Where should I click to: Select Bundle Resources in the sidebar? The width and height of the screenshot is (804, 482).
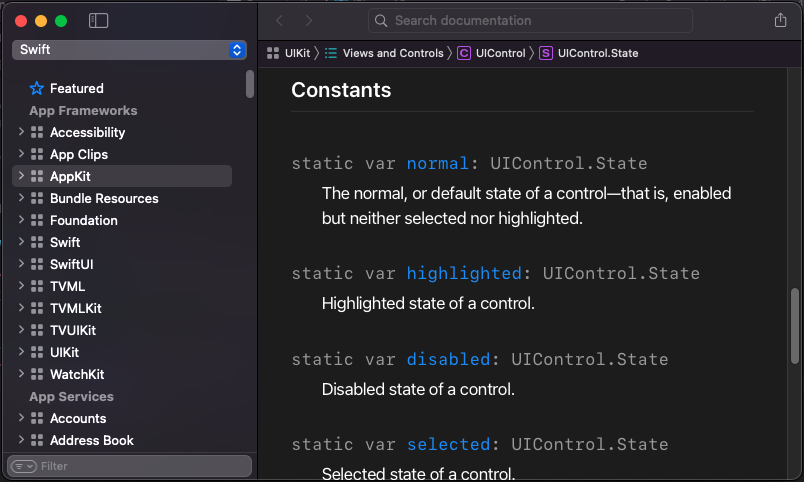click(104, 198)
